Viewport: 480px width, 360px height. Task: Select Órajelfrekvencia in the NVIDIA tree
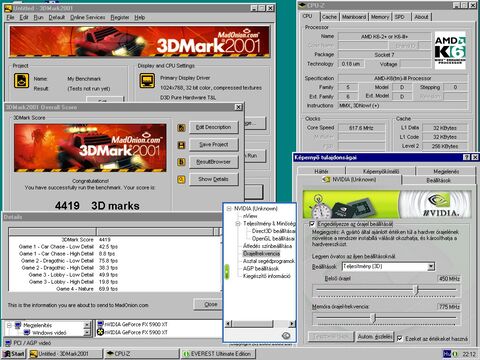point(261,253)
